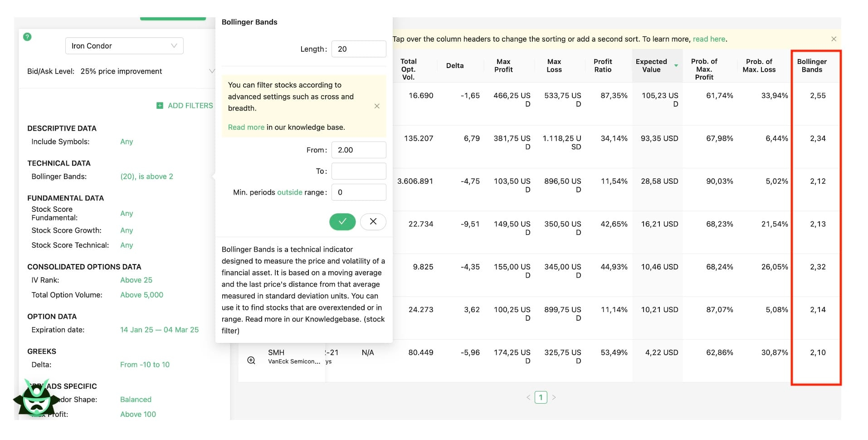Sort by Max Profit column header
Viewport: 868px width, 440px height.
click(503, 66)
